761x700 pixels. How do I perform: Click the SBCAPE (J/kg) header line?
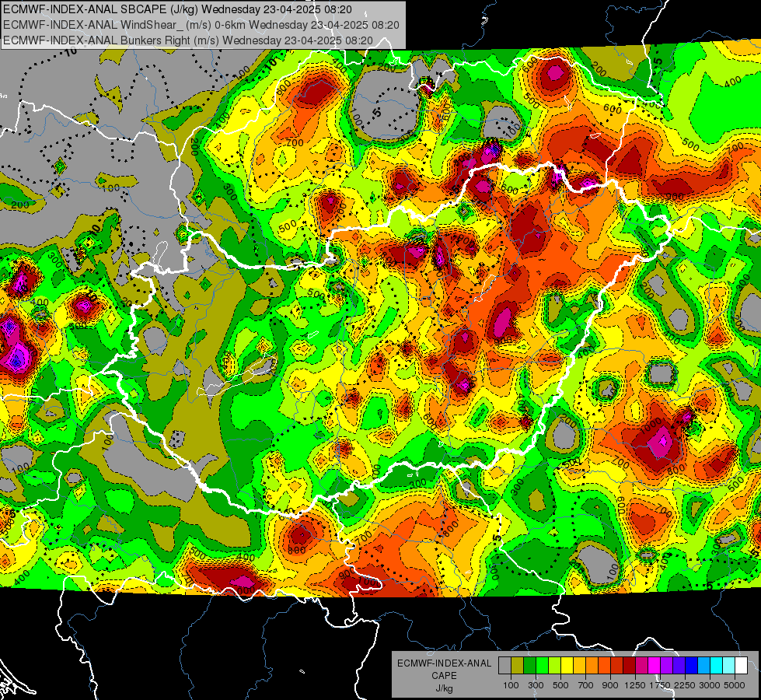[x=177, y=9]
